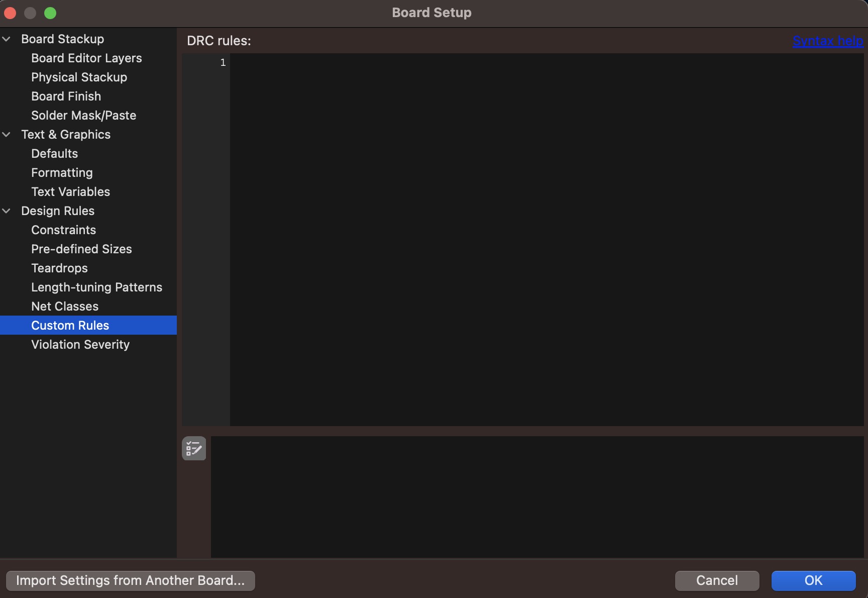Open the Formatting page
868x598 pixels.
click(x=62, y=172)
